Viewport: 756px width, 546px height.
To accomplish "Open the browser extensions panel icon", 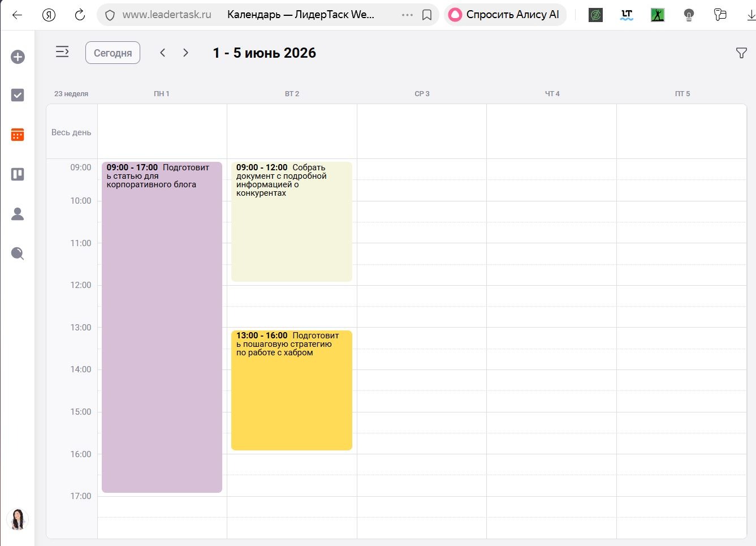I will pos(720,15).
